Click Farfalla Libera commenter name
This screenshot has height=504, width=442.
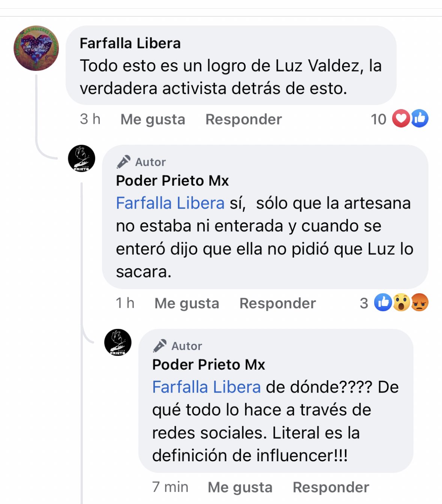click(130, 43)
